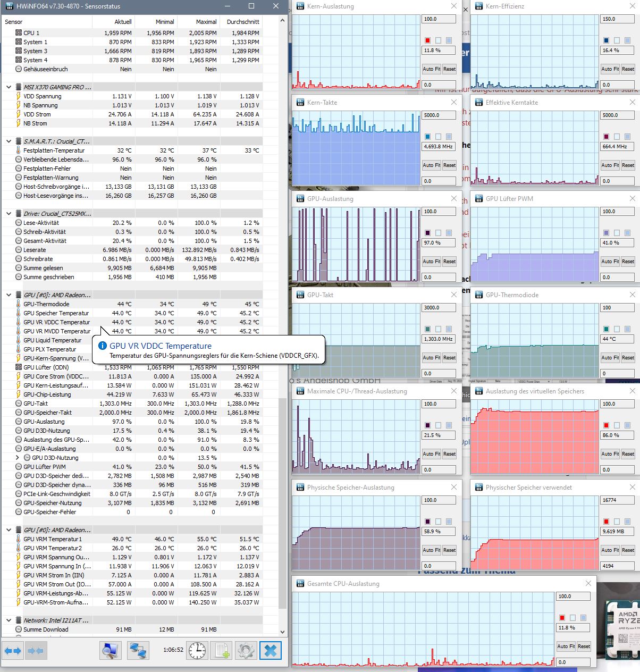Reset the elapsed-time clock icon
Image resolution: width=640 pixels, height=672 pixels.
pyautogui.click(x=197, y=650)
